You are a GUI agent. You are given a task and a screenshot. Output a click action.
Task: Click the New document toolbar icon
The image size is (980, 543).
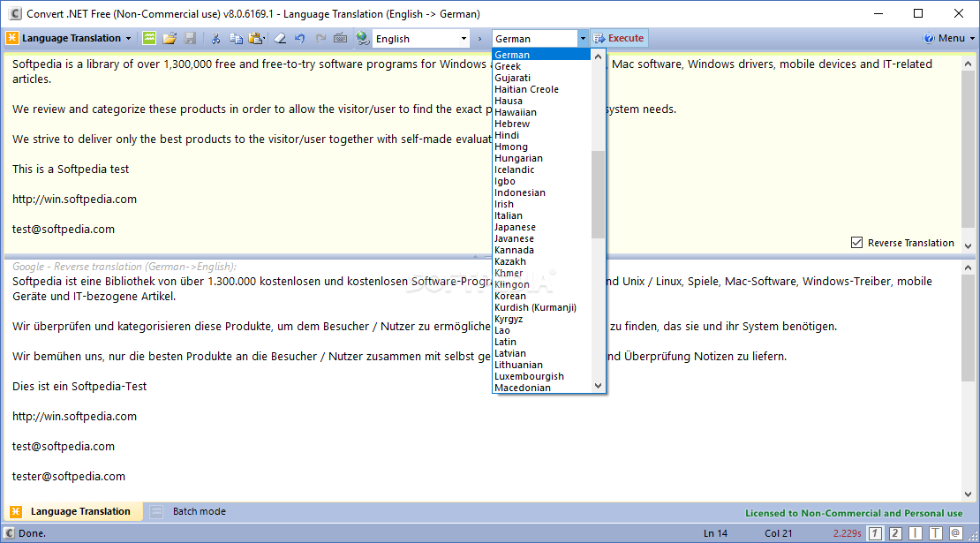pos(148,38)
